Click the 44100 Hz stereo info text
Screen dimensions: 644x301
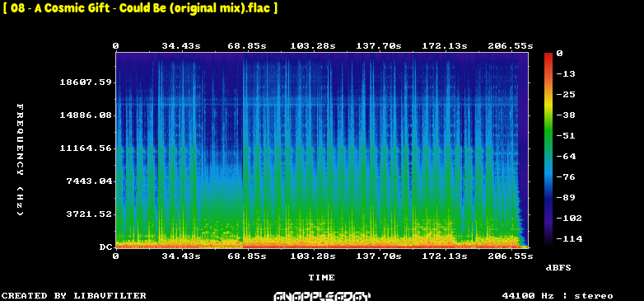558,296
